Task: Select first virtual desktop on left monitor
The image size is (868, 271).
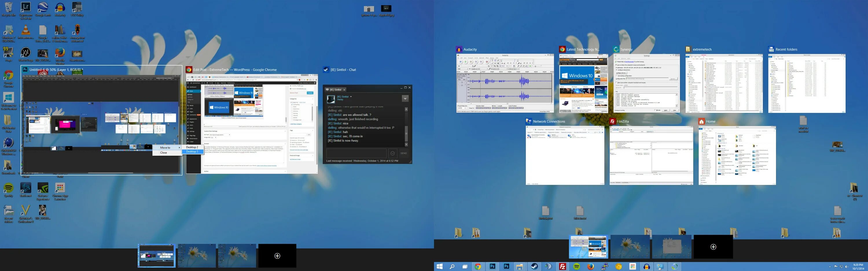Action: pos(156,256)
